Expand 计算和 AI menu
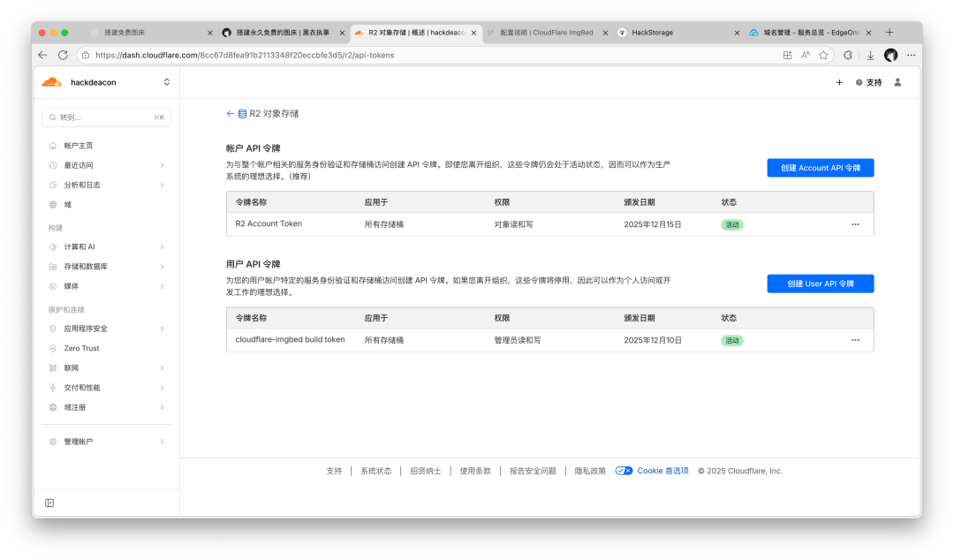954x560 pixels. click(107, 247)
